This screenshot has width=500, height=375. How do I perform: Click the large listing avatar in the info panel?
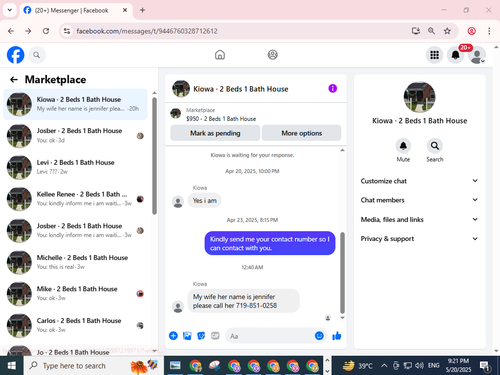419,97
